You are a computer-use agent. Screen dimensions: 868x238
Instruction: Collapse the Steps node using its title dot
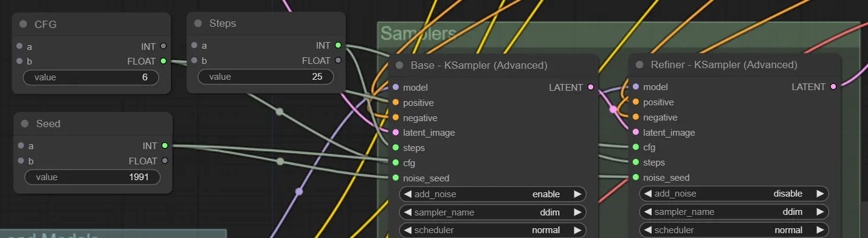point(198,23)
